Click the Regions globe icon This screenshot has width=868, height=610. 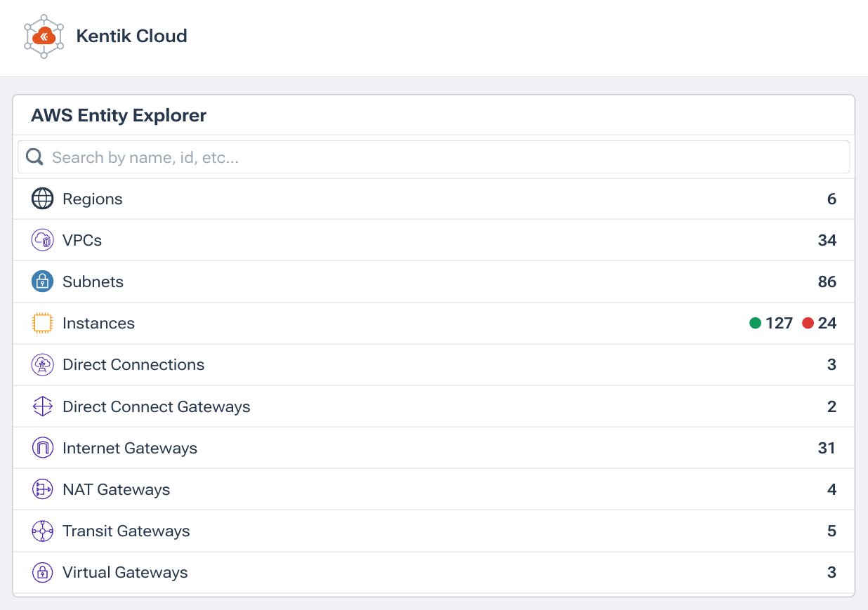[43, 199]
